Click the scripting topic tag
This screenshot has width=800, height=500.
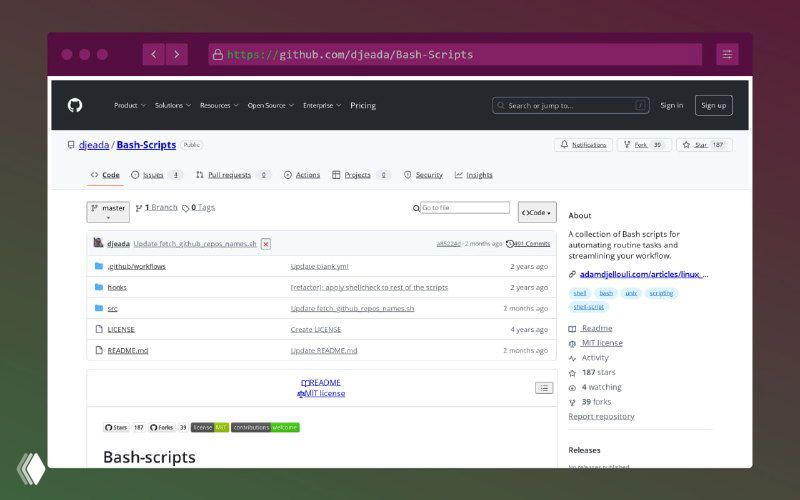(x=661, y=293)
